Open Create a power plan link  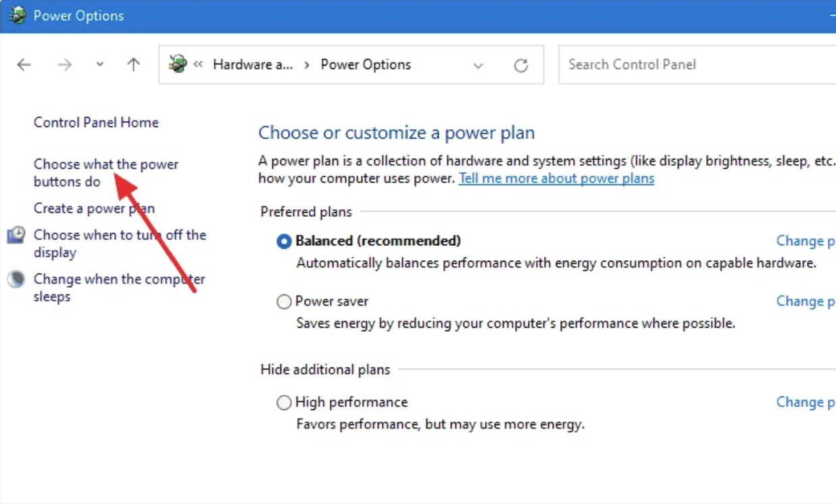[x=94, y=208]
